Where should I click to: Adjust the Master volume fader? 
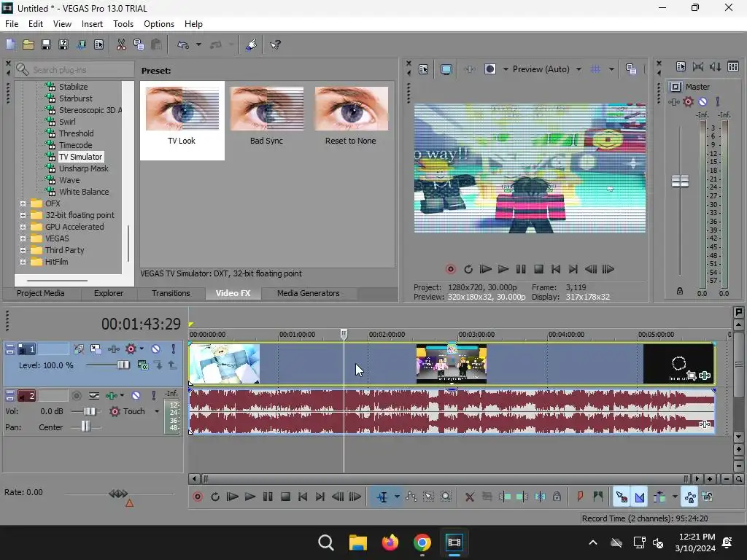pyautogui.click(x=680, y=181)
